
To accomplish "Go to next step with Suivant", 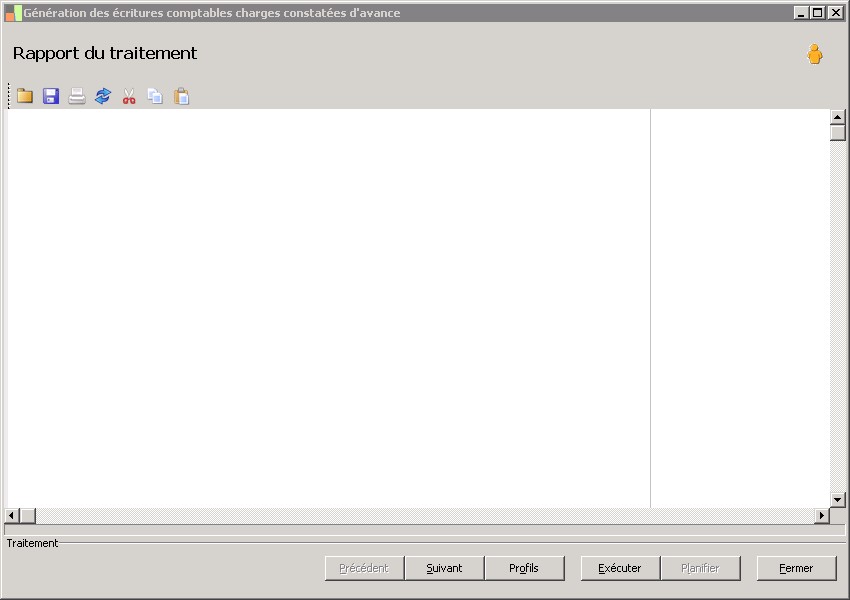I will 445,568.
